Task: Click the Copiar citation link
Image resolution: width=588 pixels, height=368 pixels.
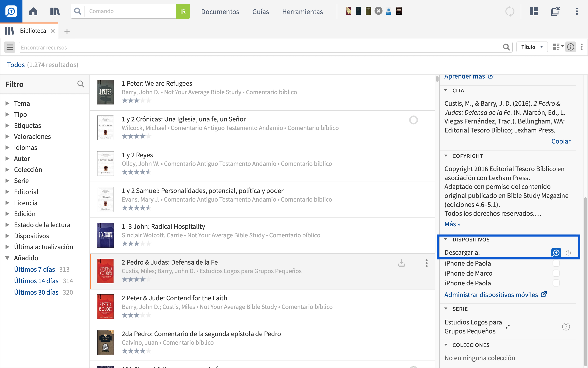Action: (x=561, y=141)
